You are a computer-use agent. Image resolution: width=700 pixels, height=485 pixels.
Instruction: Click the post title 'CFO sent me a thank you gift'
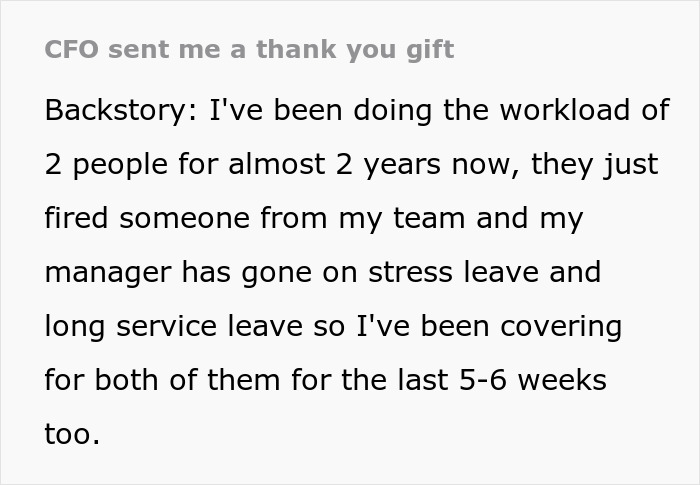coord(249,50)
